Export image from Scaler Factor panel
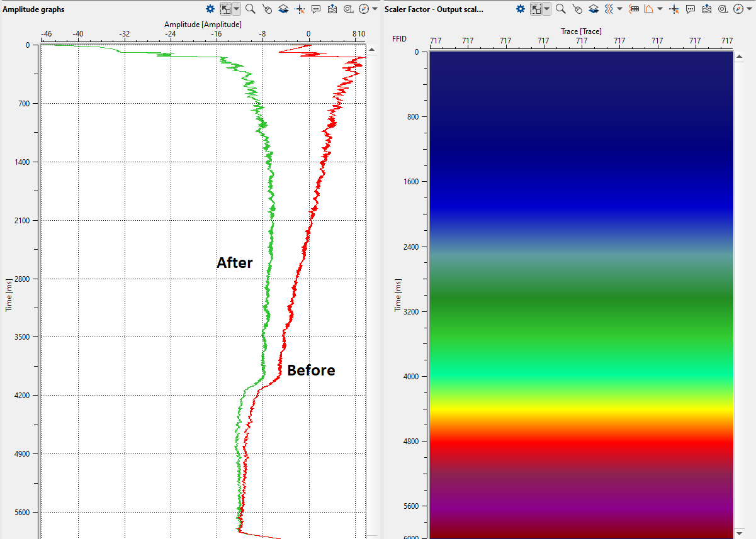Image resolution: width=756 pixels, height=539 pixels. (x=707, y=9)
